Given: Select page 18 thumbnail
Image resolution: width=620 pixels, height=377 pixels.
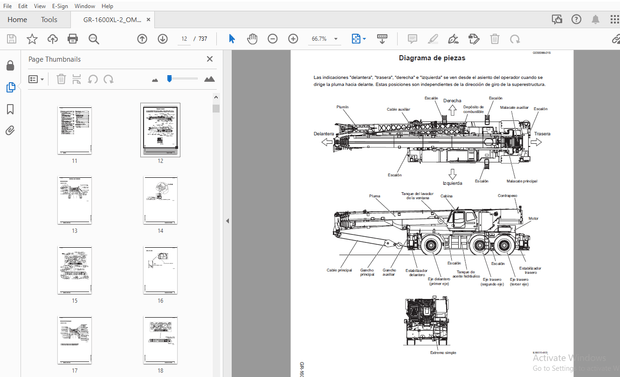Looking at the screenshot, I should [160, 340].
